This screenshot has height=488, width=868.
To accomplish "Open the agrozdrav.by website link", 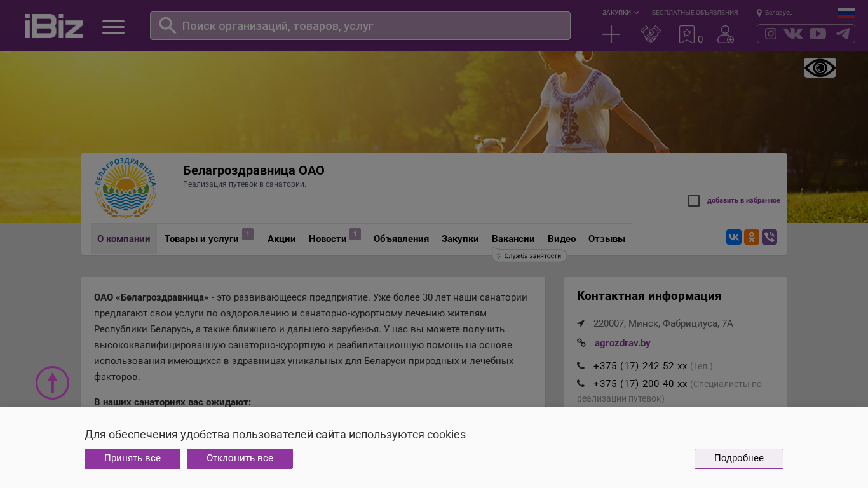I will point(622,343).
